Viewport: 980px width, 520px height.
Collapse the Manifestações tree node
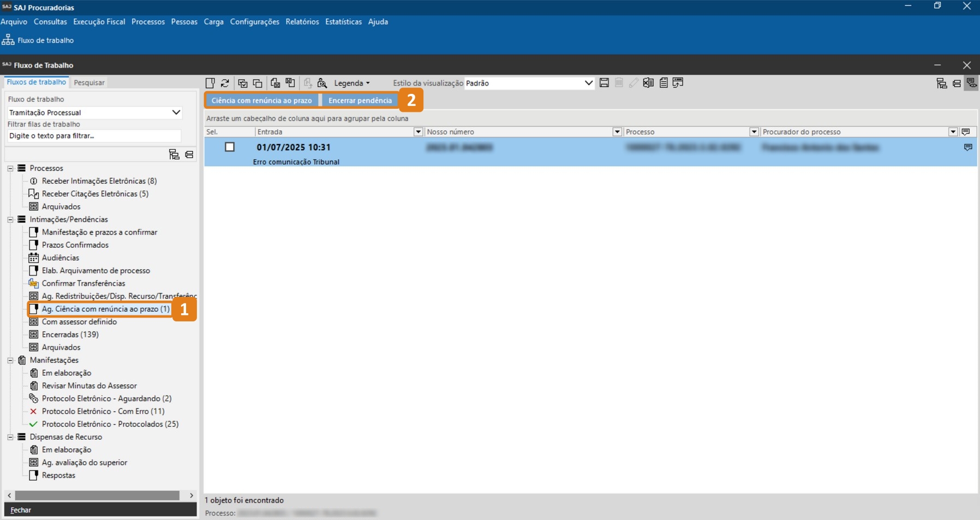coord(10,360)
